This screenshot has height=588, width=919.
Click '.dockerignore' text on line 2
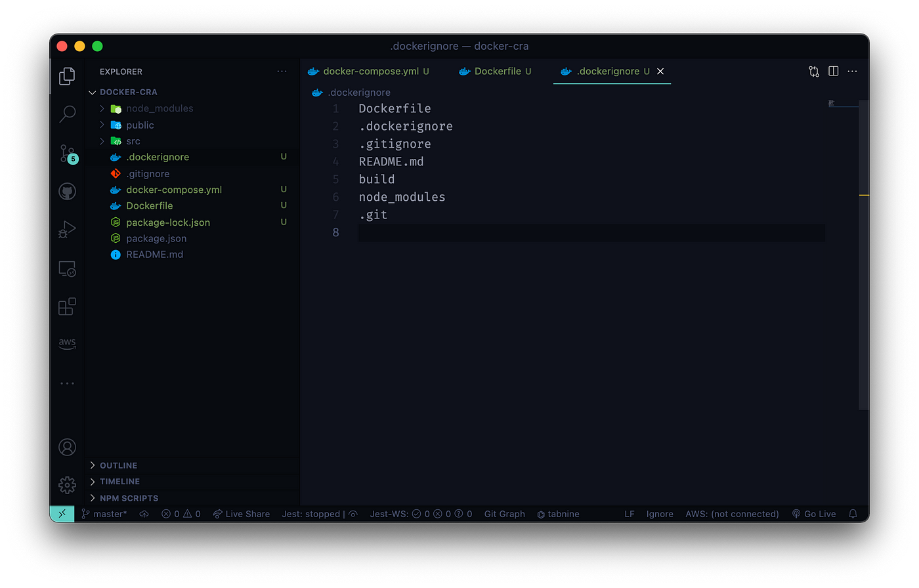[x=406, y=126]
